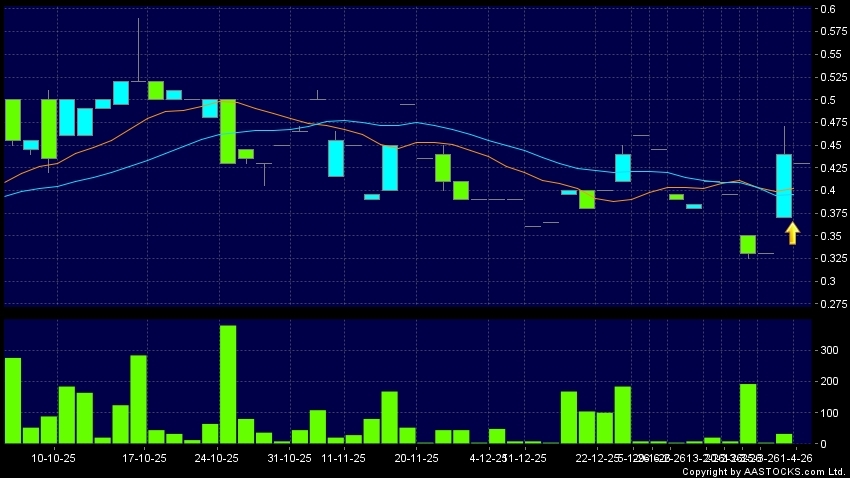This screenshot has width=850, height=478.
Task: Click the 0.6 price axis label
Action: point(829,9)
